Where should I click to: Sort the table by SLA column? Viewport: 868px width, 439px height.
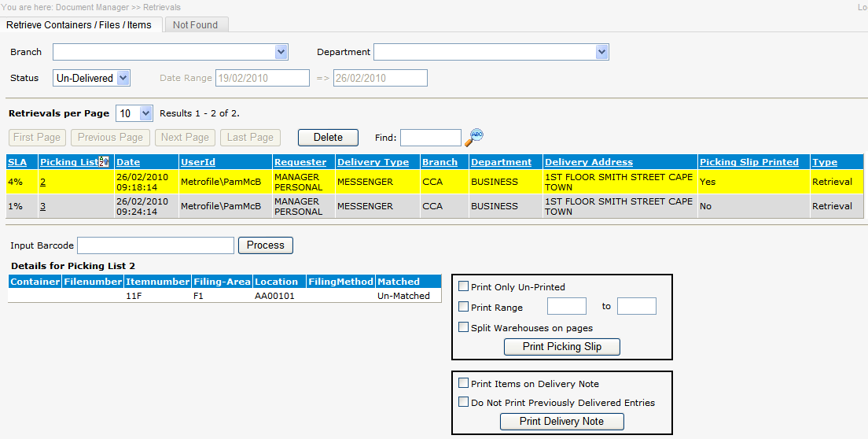pos(17,162)
